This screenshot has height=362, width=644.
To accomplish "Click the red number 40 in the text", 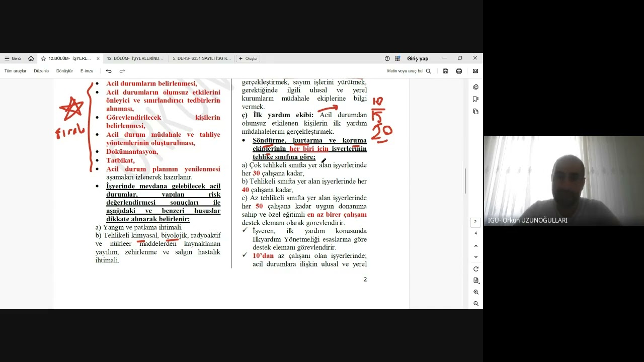I will pyautogui.click(x=246, y=190).
